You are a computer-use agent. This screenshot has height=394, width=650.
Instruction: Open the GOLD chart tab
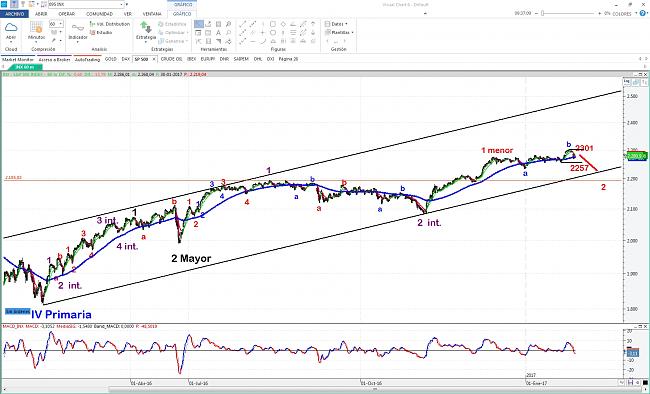[110, 59]
